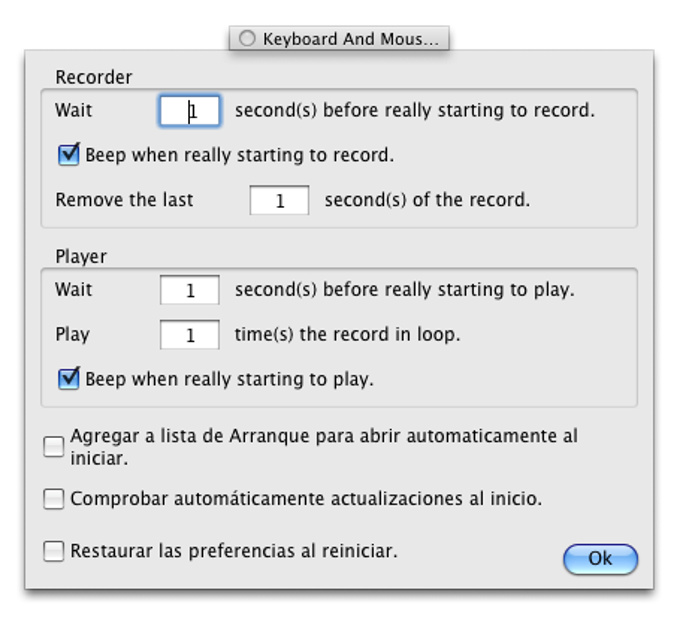The height and width of the screenshot is (629, 680).
Task: Click the "Keyboard And Mous..." title button
Action: (339, 39)
